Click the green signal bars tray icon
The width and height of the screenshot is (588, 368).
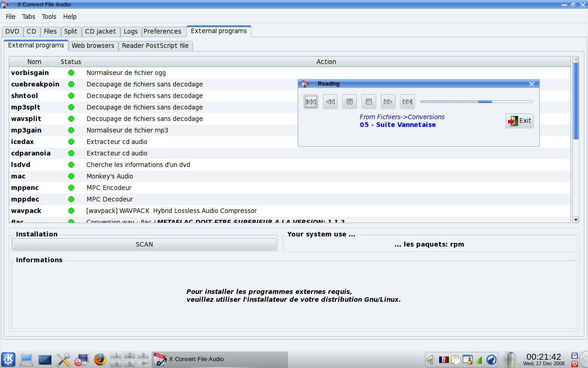[x=479, y=360]
